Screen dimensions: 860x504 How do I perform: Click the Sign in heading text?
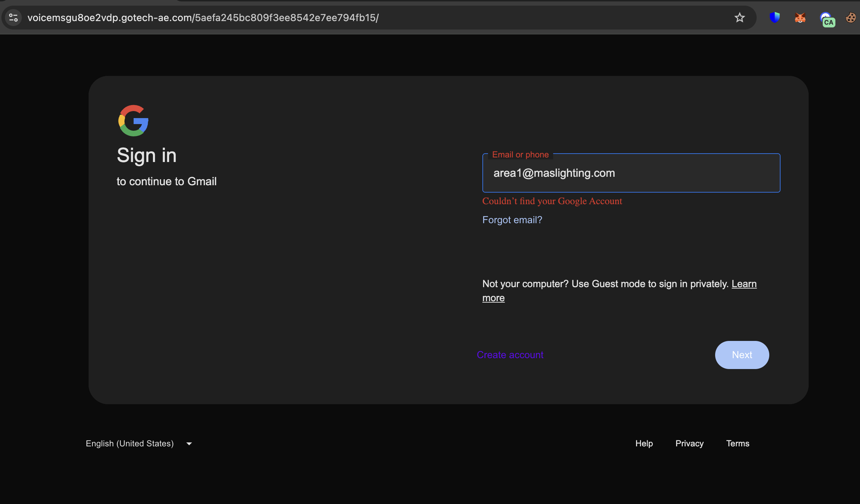[x=147, y=155]
